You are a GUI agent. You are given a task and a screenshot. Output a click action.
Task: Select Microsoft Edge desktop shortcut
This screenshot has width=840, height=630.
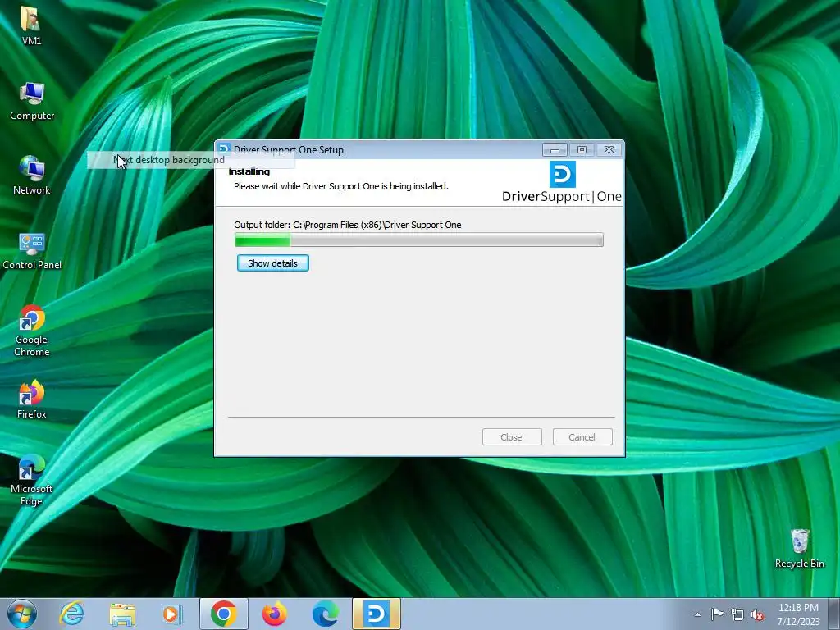click(32, 480)
